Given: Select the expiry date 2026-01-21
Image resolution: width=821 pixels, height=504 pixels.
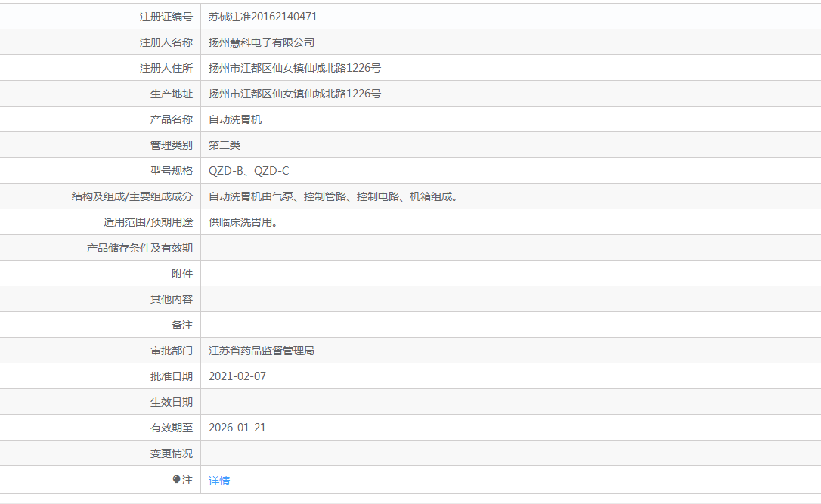Looking at the screenshot, I should click(x=234, y=427).
